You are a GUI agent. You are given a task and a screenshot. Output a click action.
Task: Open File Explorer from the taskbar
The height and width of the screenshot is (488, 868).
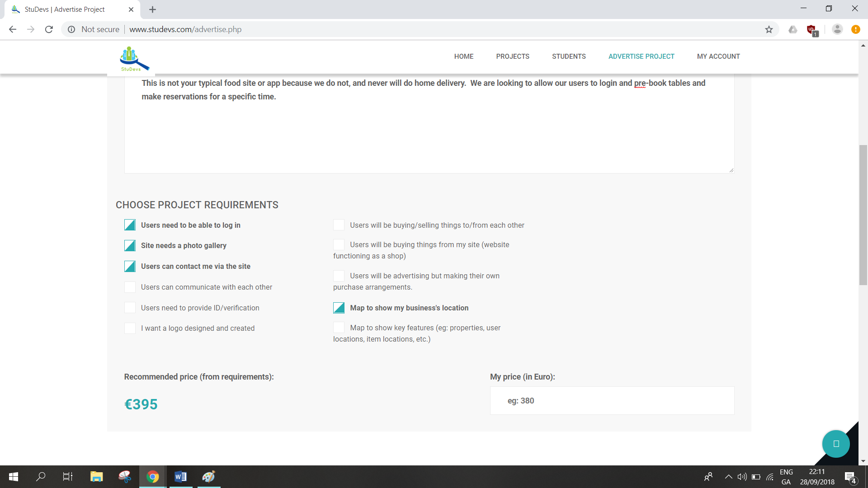pyautogui.click(x=96, y=477)
